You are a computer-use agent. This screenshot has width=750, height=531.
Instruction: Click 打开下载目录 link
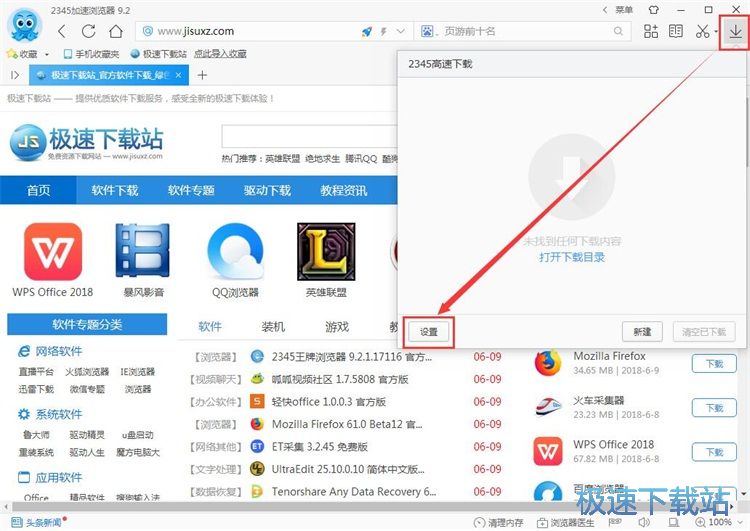tap(572, 257)
